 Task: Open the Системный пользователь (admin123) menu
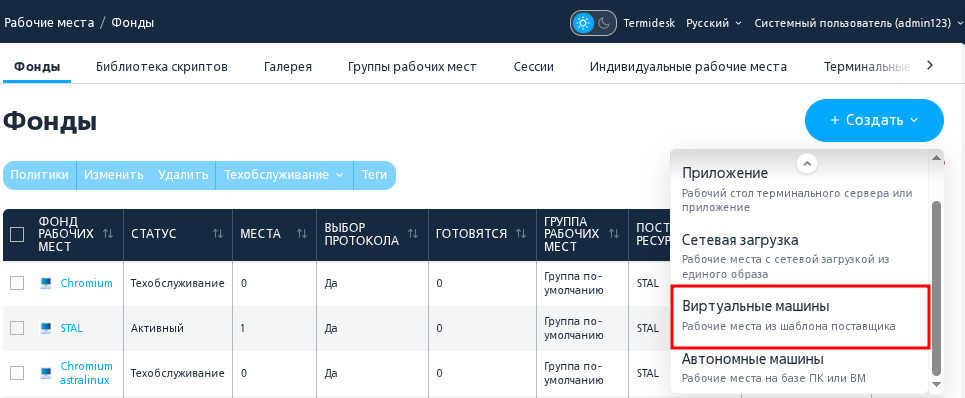tap(859, 23)
